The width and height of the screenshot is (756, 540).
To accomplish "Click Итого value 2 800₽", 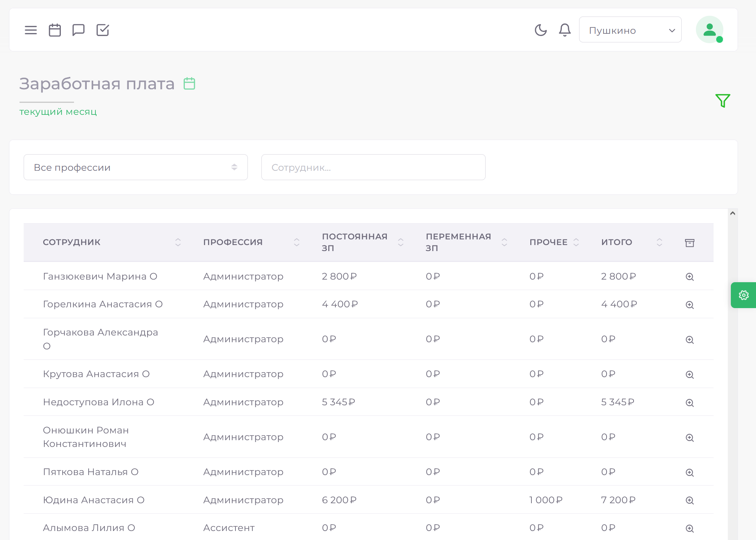I will 619,277.
